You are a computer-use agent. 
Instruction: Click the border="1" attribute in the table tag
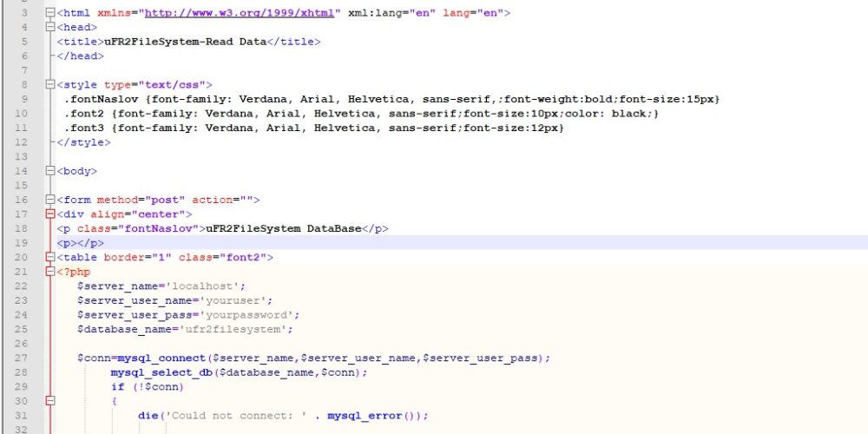pyautogui.click(x=138, y=258)
